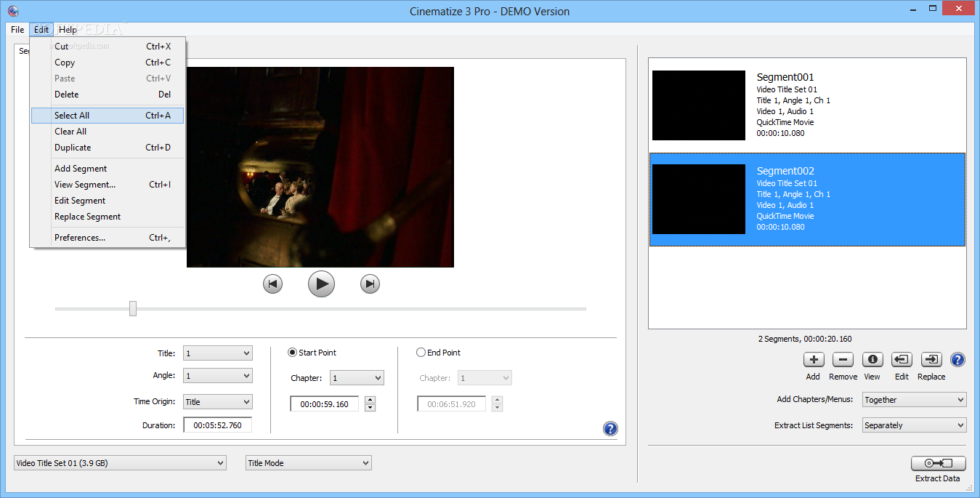Open the Video Title Set 01 dropdown
Screen dimensions: 980x498
(120, 463)
